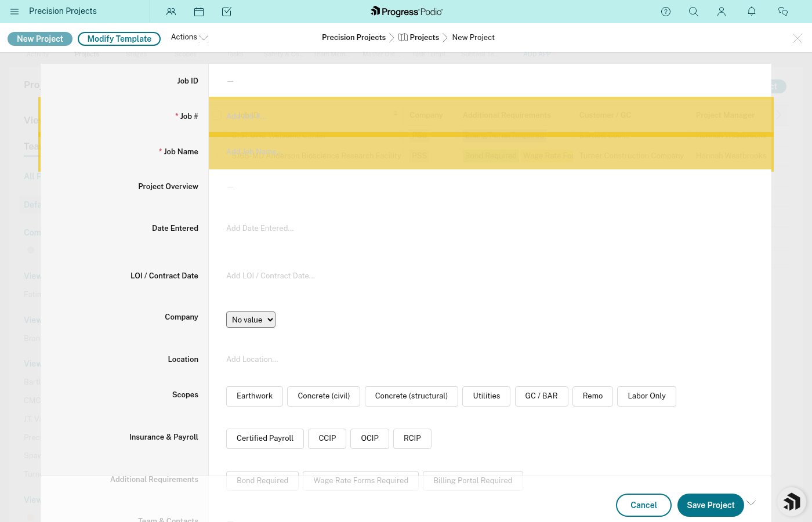
Task: Open the Company No value dropdown
Action: point(251,320)
